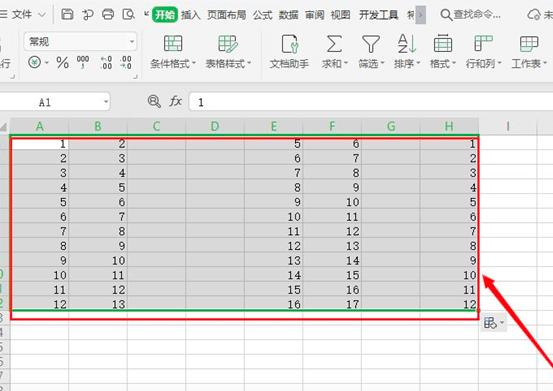
Task: Click the Print icon
Action: [x=108, y=14]
